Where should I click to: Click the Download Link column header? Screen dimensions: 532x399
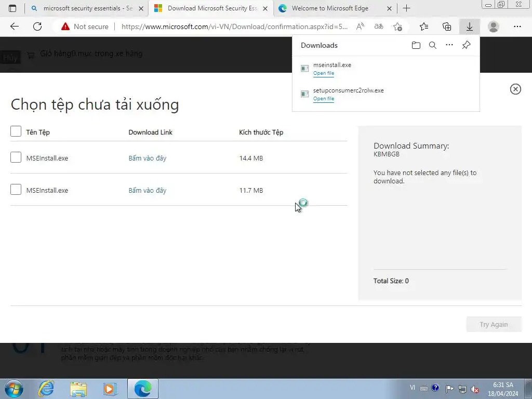click(150, 132)
